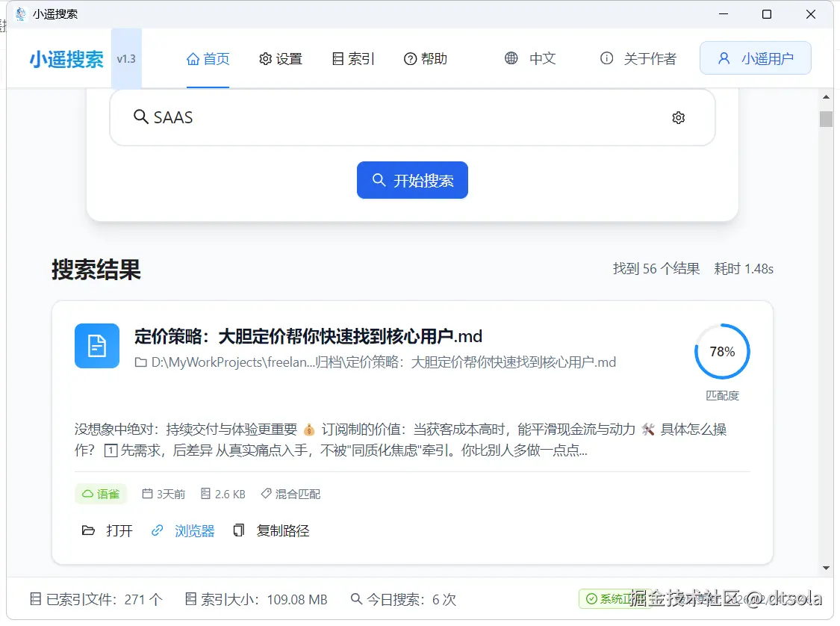The image size is (840, 626).
Task: Focus the SAAS search input field
Action: [x=412, y=117]
